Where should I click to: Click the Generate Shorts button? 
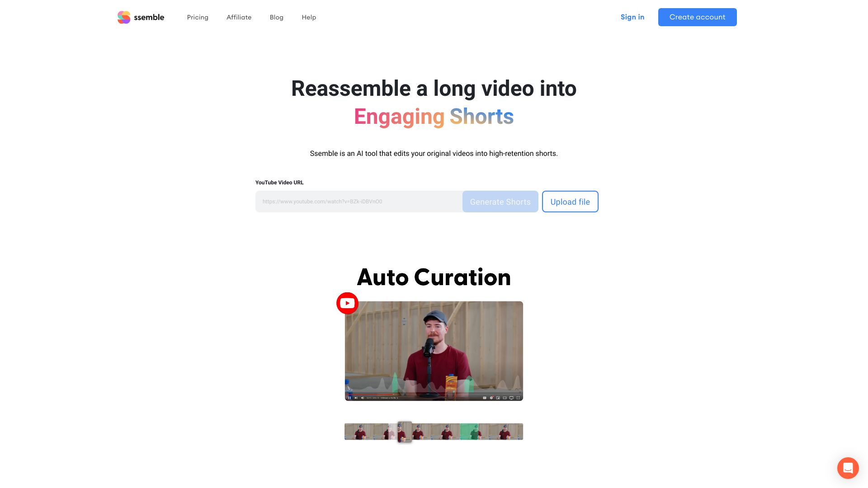(500, 202)
